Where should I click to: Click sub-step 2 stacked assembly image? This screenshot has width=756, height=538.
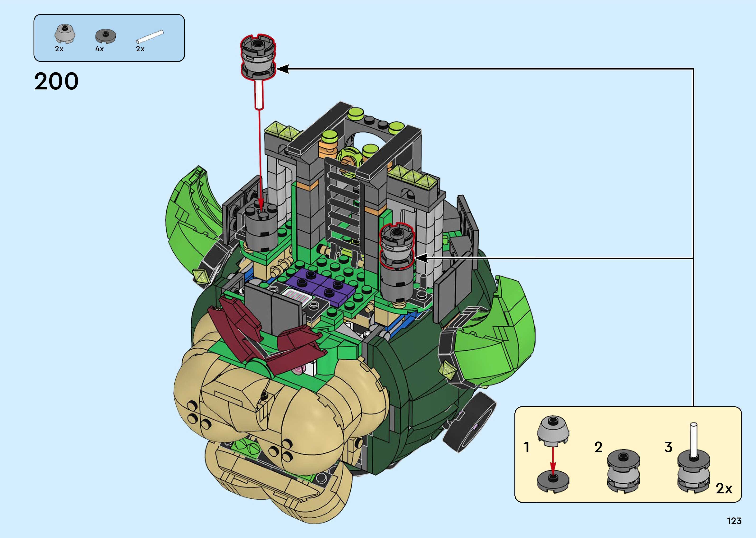tap(623, 470)
